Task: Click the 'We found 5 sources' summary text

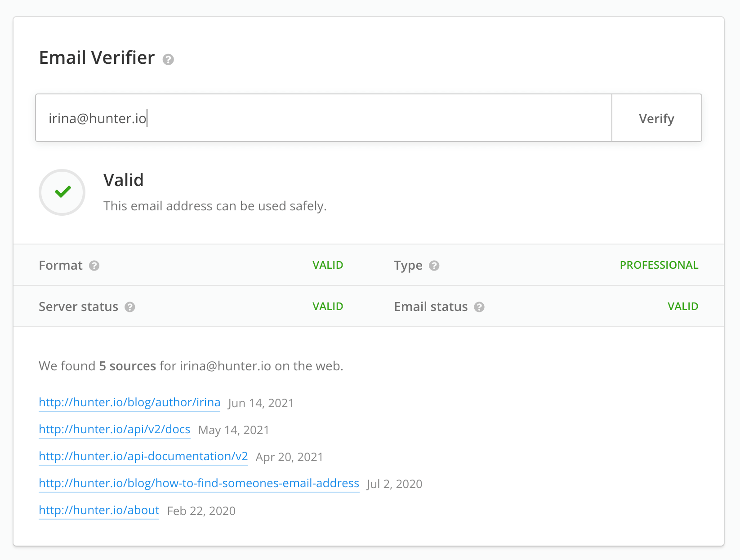Action: (191, 366)
